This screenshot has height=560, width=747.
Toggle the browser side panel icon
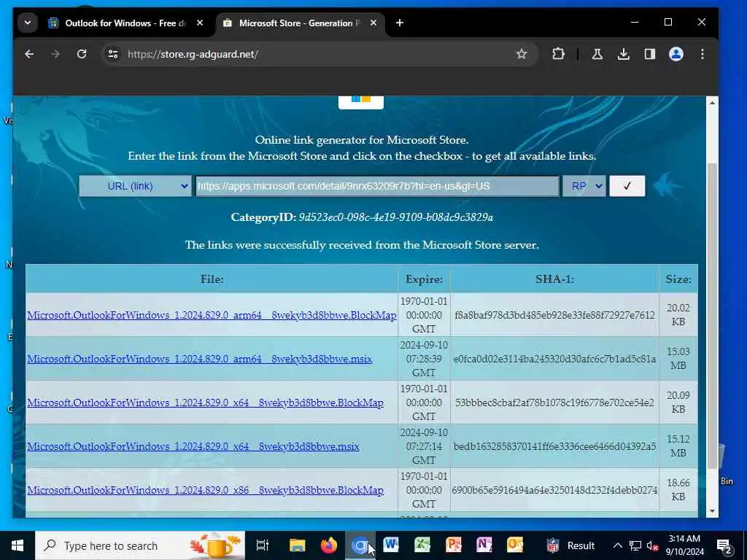coord(650,54)
